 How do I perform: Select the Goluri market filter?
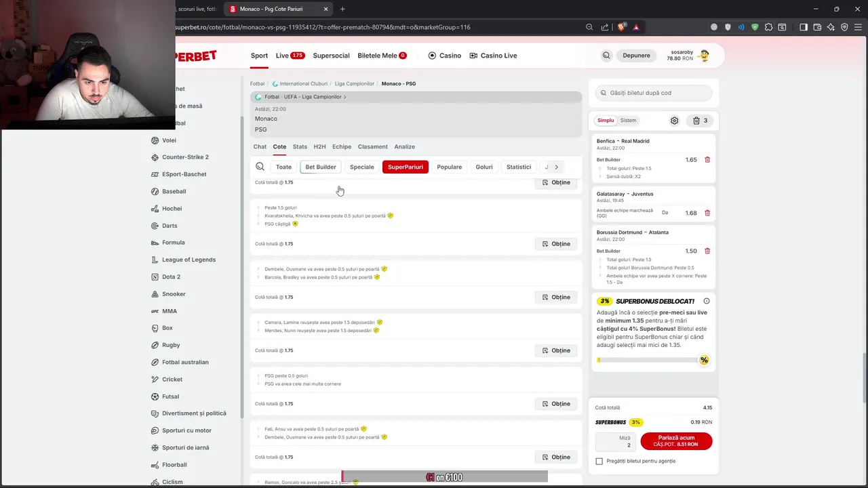click(x=484, y=167)
